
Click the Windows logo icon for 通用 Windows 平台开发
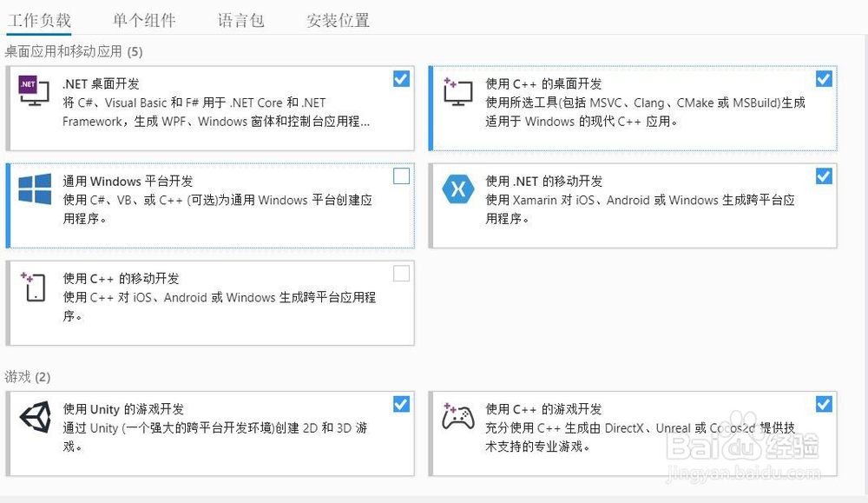click(x=35, y=189)
